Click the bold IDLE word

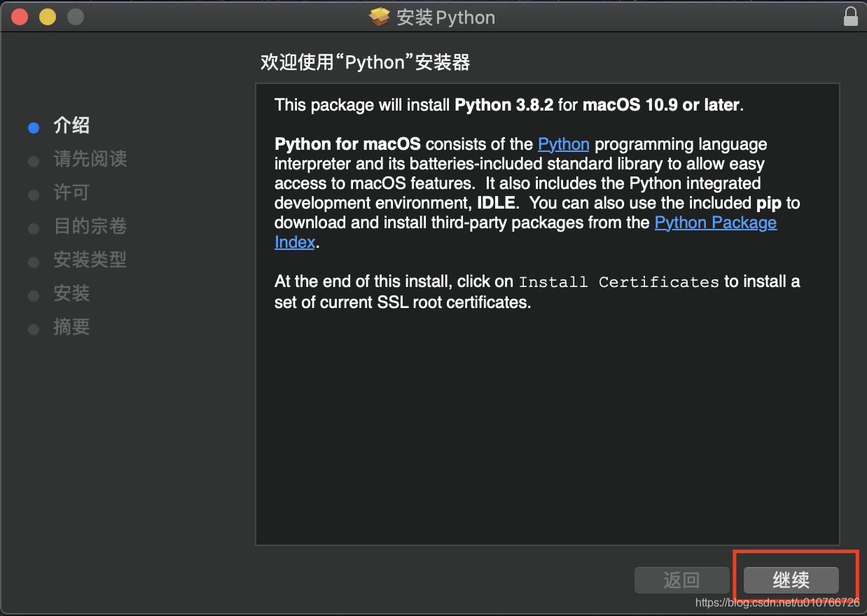[x=497, y=203]
